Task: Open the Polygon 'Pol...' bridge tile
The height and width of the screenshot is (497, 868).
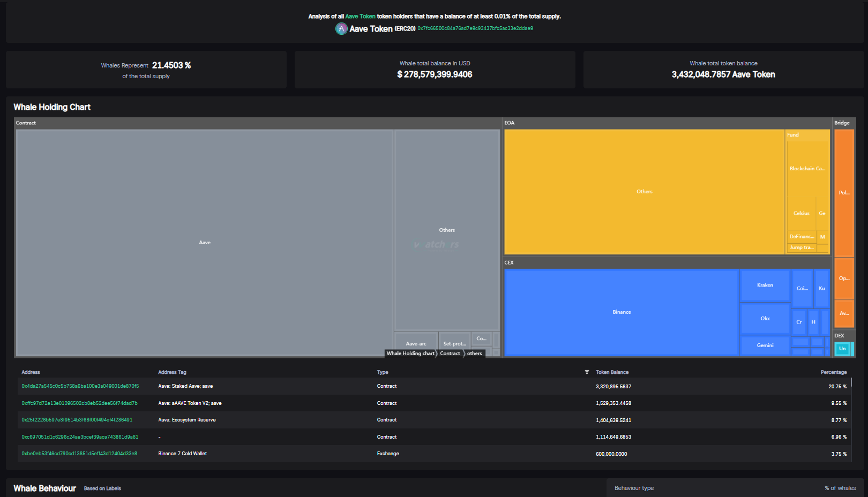Action: 844,193
